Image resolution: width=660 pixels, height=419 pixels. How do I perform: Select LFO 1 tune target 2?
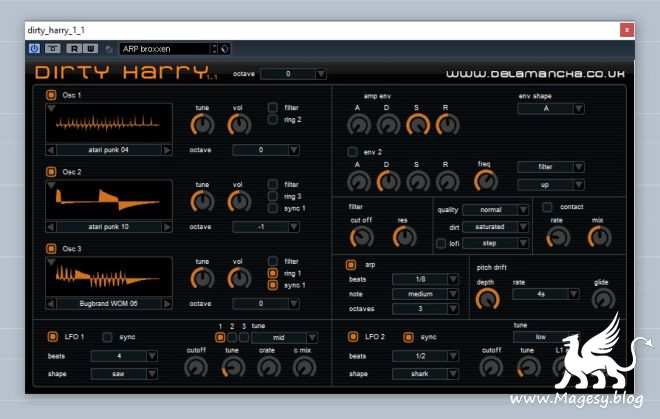[232, 337]
